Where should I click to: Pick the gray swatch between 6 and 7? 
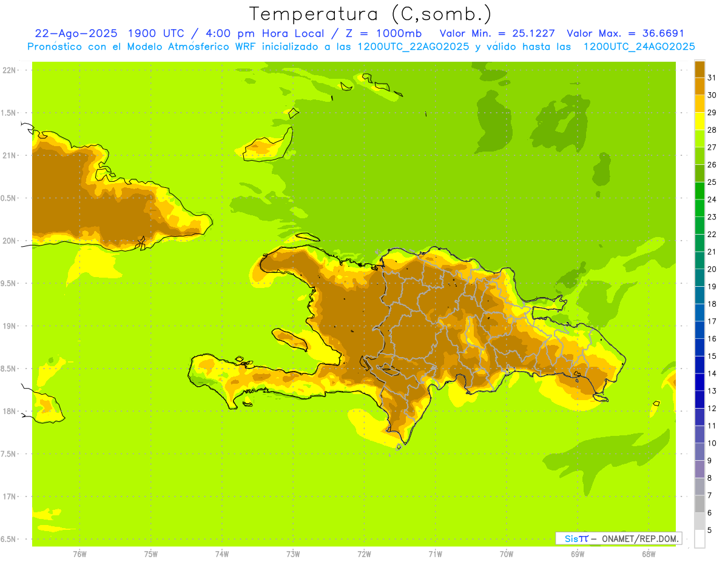click(x=699, y=504)
